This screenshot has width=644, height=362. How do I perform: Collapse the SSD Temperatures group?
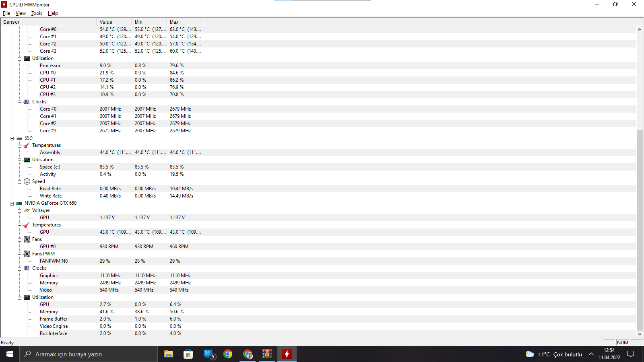19,146
